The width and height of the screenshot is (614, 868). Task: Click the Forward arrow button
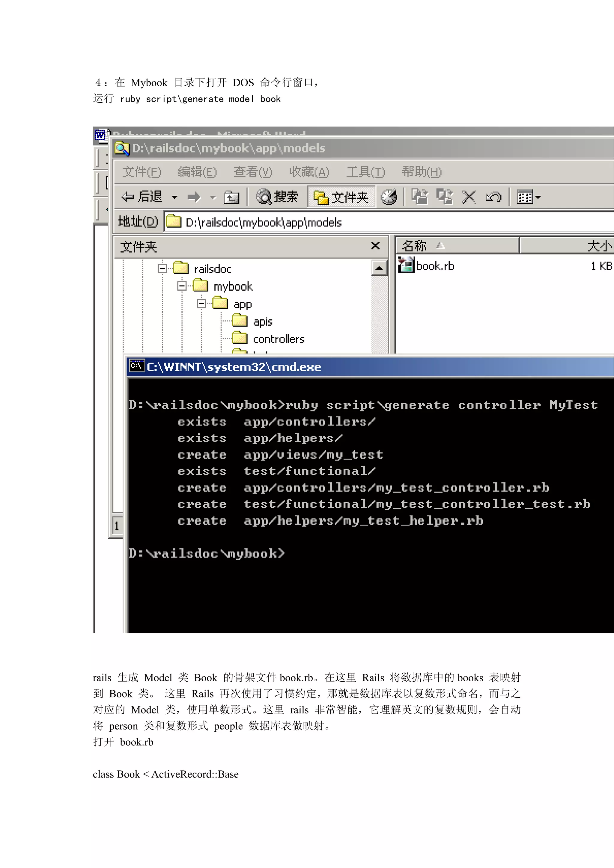[x=194, y=197]
